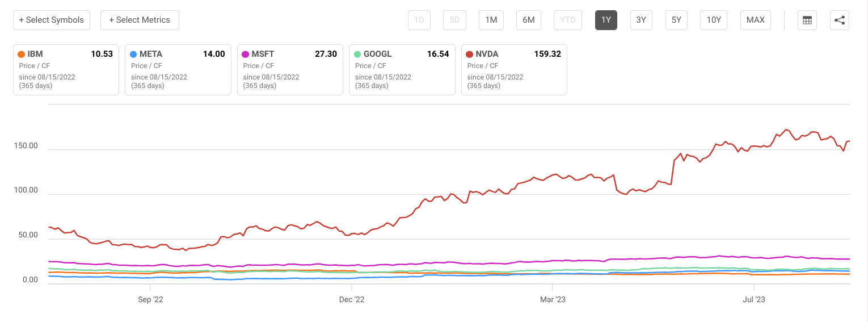Toggle the NVDA series card
The image size is (868, 322).
pos(514,70)
